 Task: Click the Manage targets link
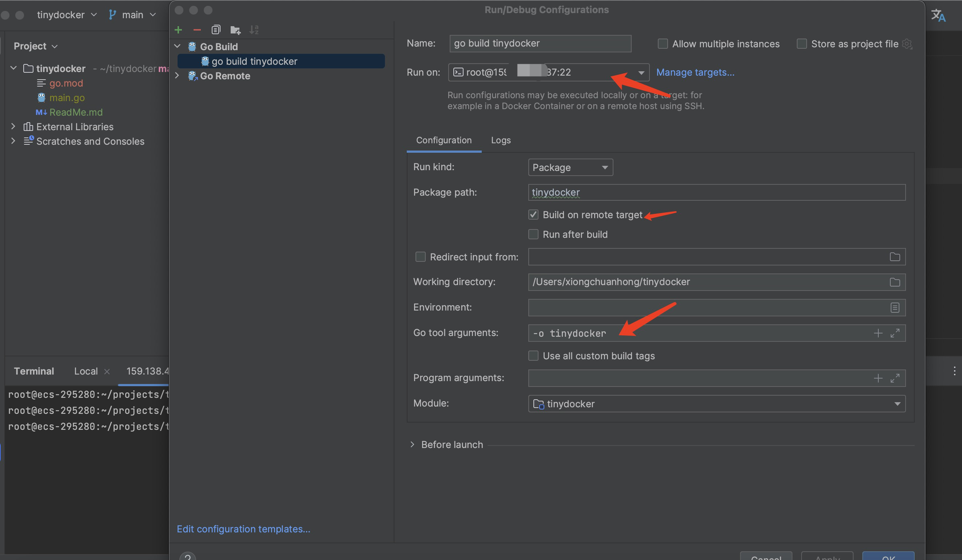[695, 72]
